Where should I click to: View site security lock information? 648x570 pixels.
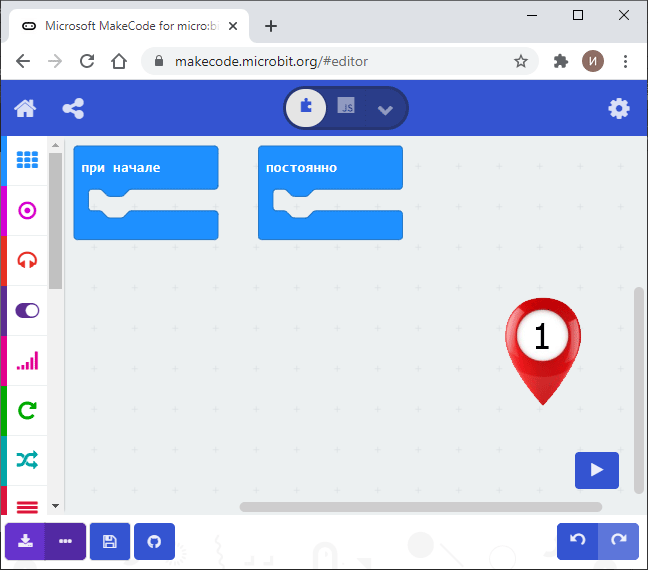[159, 61]
